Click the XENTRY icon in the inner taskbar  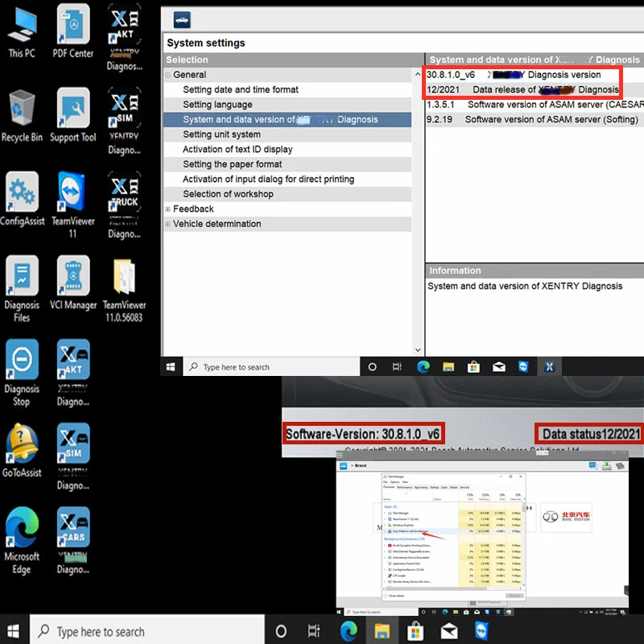(549, 367)
